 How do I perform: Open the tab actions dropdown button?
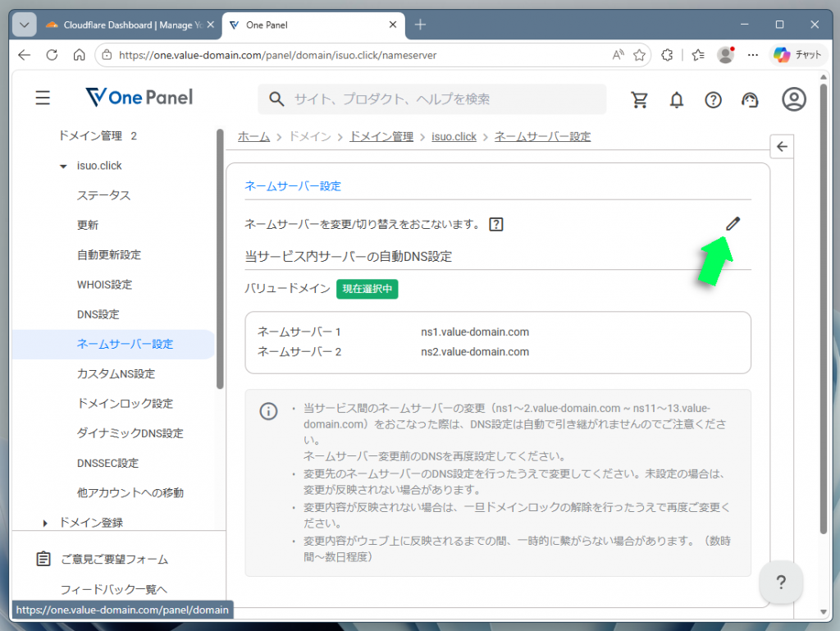(x=24, y=25)
